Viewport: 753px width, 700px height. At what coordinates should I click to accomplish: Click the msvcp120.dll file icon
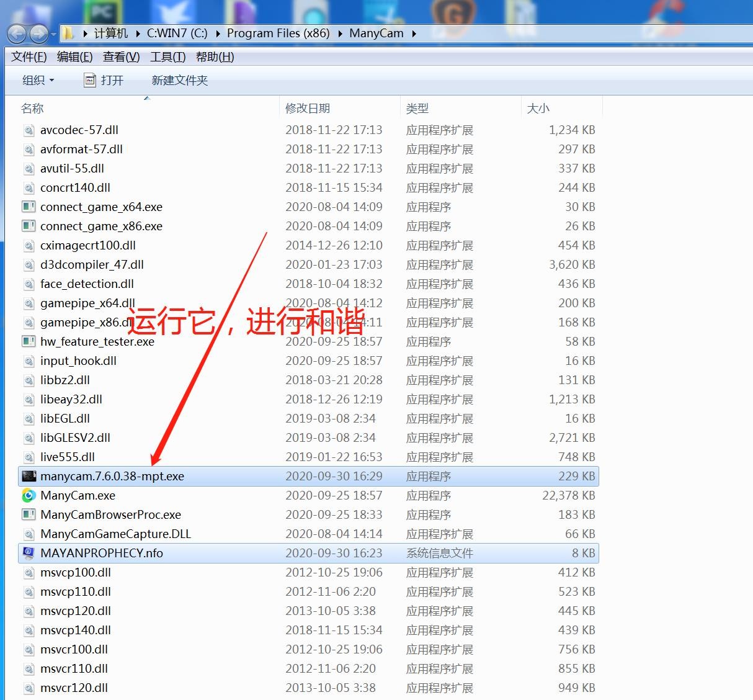click(29, 611)
